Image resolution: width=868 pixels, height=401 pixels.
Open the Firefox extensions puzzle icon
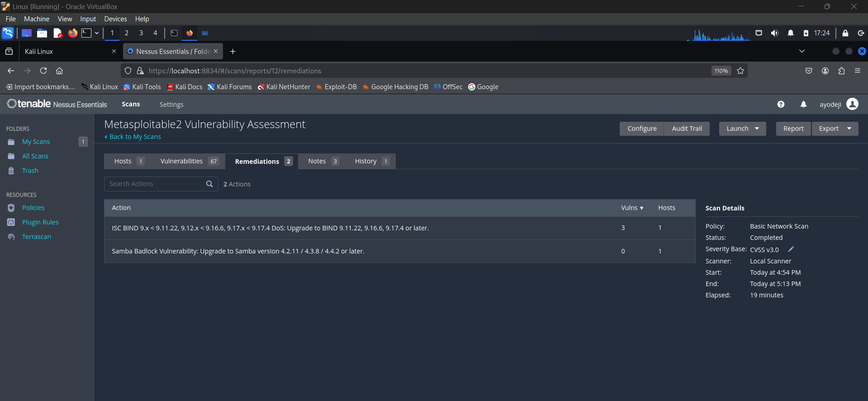(841, 71)
